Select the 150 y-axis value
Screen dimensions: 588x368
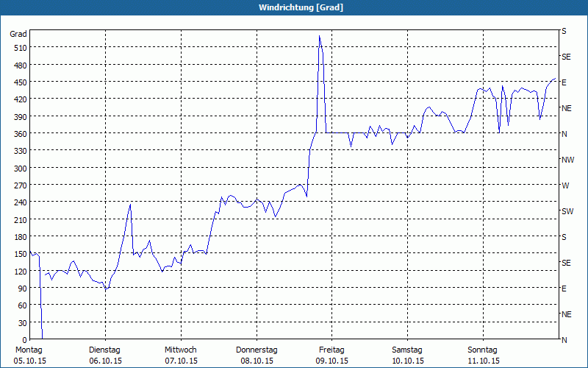point(21,254)
